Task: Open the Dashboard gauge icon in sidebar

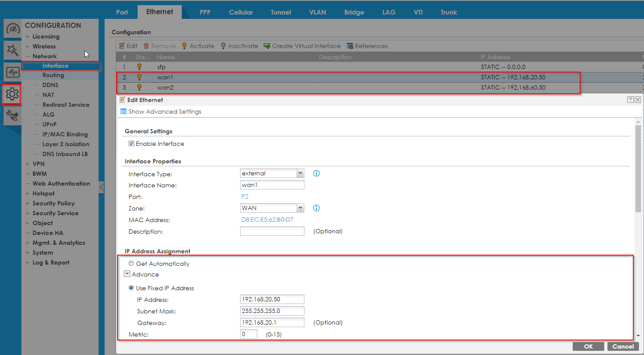Action: click(x=12, y=29)
